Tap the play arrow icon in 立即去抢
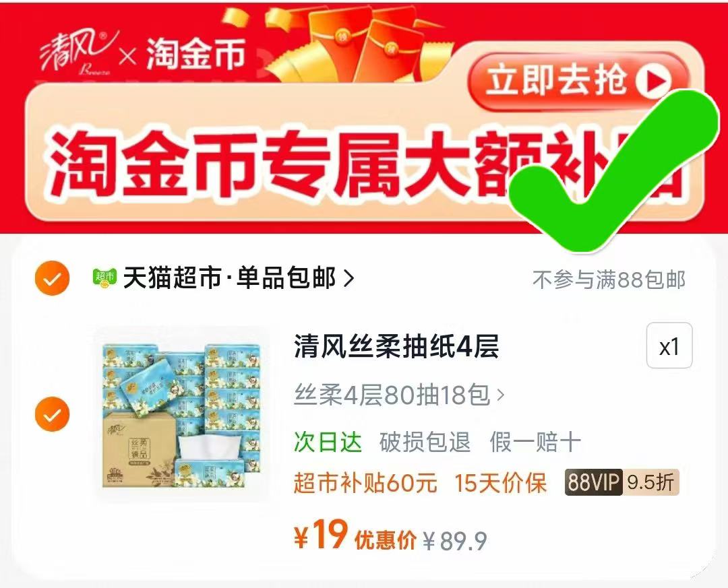 click(x=653, y=81)
